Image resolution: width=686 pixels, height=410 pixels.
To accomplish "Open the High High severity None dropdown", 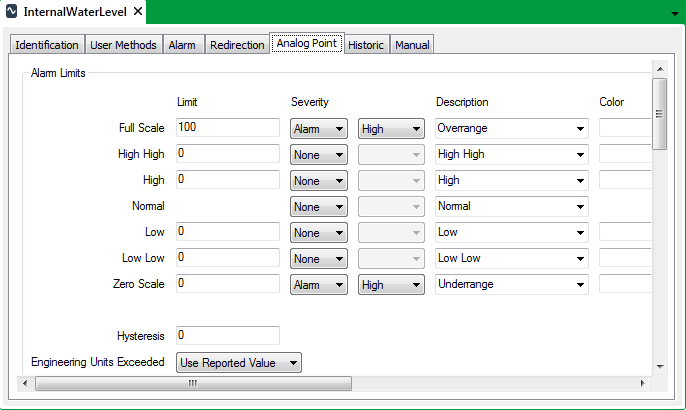I will (x=318, y=154).
